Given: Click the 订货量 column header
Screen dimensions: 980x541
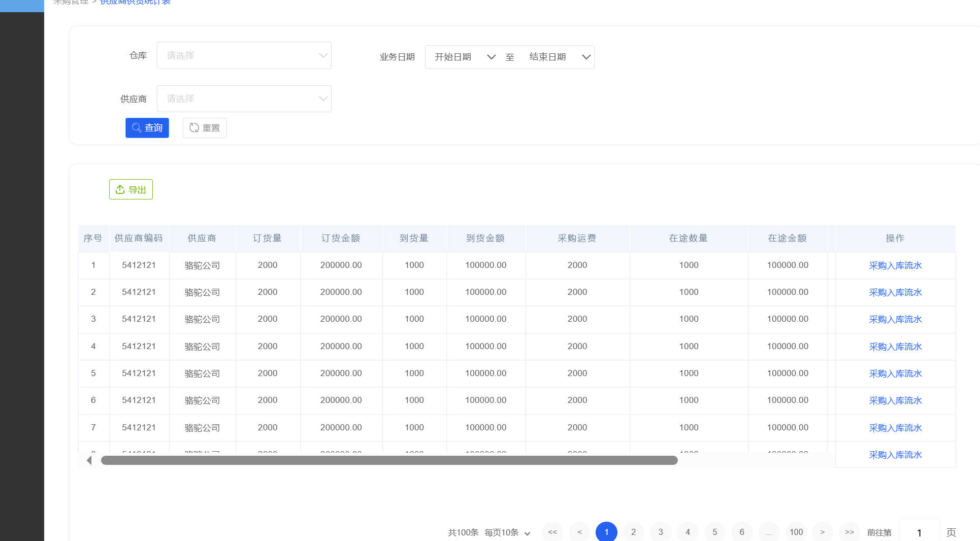Looking at the screenshot, I should [268, 238].
